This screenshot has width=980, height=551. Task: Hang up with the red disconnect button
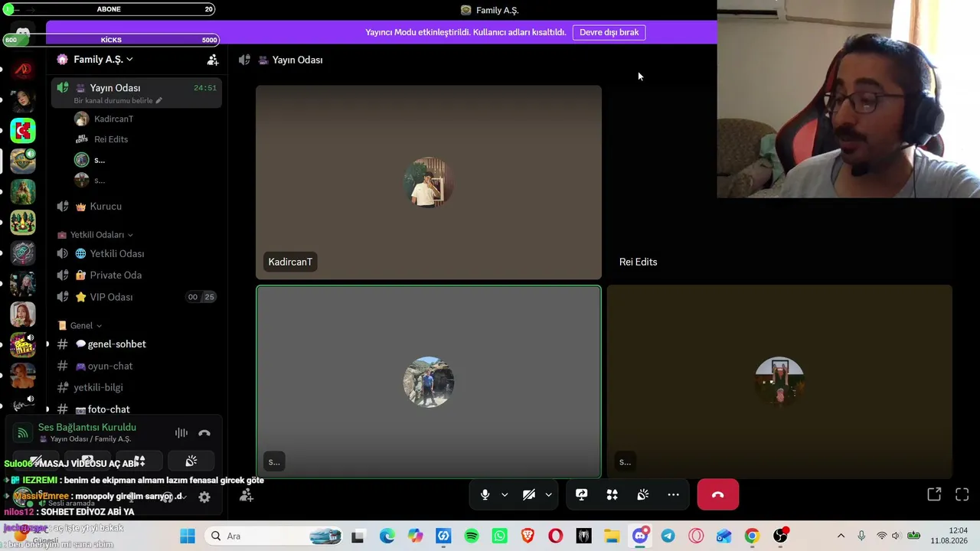pos(718,495)
